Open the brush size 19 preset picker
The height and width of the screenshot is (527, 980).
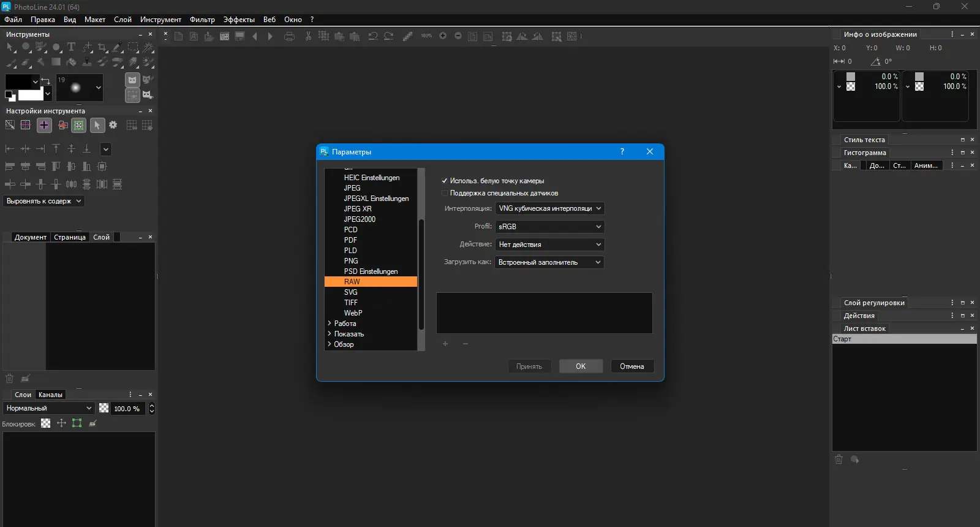coord(80,88)
